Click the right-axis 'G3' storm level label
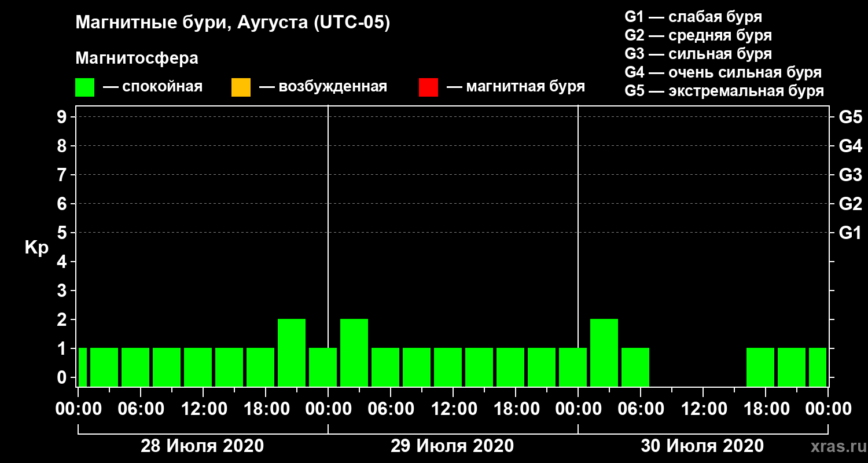 [x=851, y=175]
